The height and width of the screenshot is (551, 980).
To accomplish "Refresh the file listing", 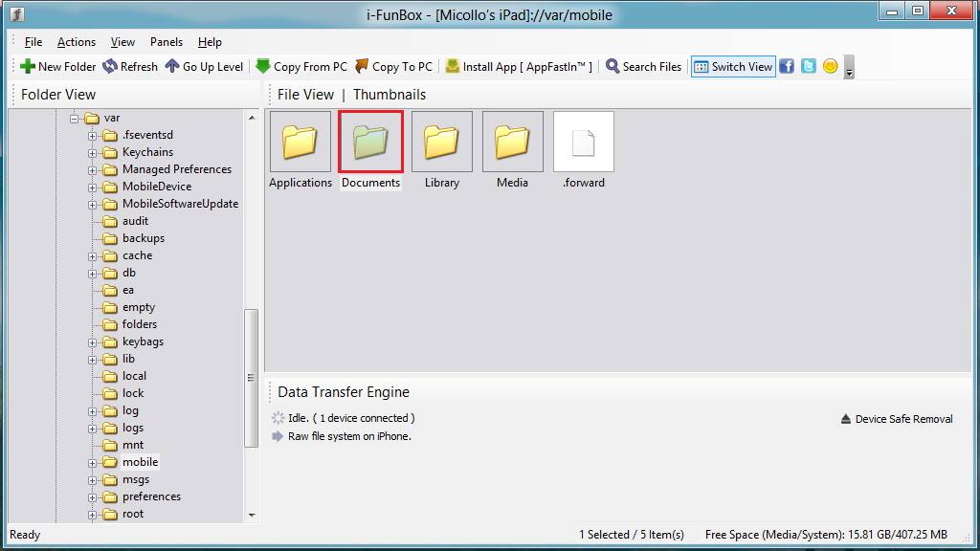I will pyautogui.click(x=130, y=66).
